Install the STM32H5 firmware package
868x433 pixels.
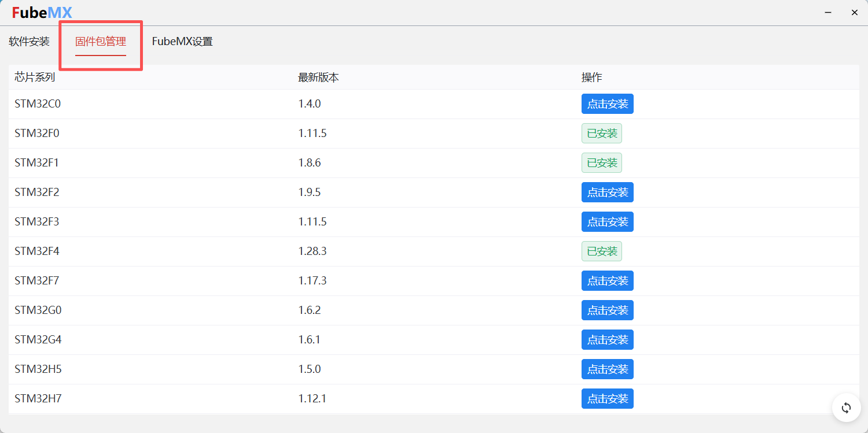coord(608,369)
